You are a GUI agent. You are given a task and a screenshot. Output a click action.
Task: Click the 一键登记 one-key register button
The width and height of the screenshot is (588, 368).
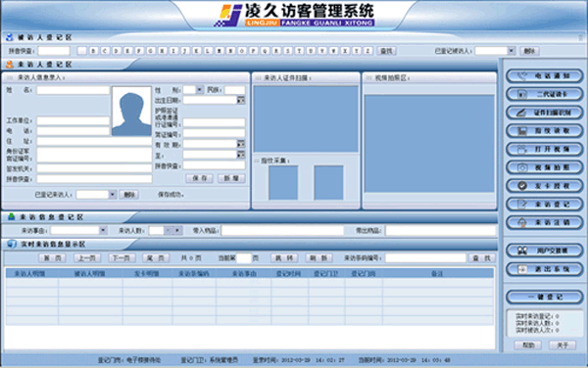pyautogui.click(x=545, y=298)
